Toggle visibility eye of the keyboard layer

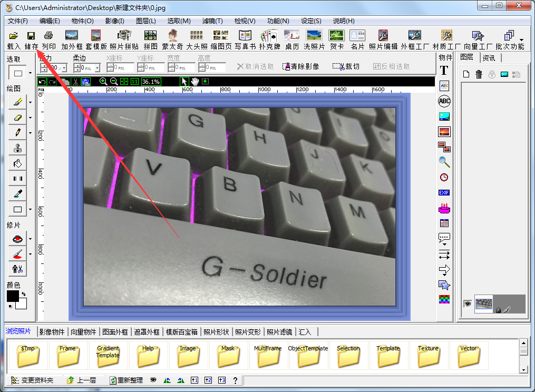[468, 303]
